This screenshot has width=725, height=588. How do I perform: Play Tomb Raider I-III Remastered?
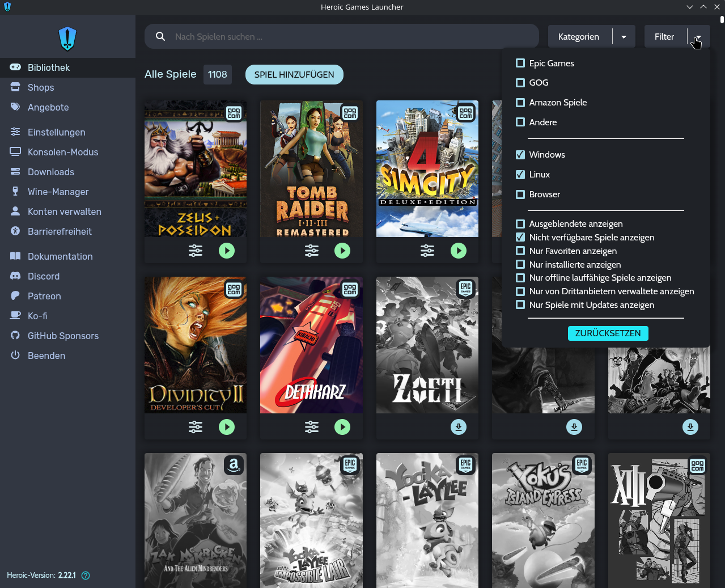342,251
